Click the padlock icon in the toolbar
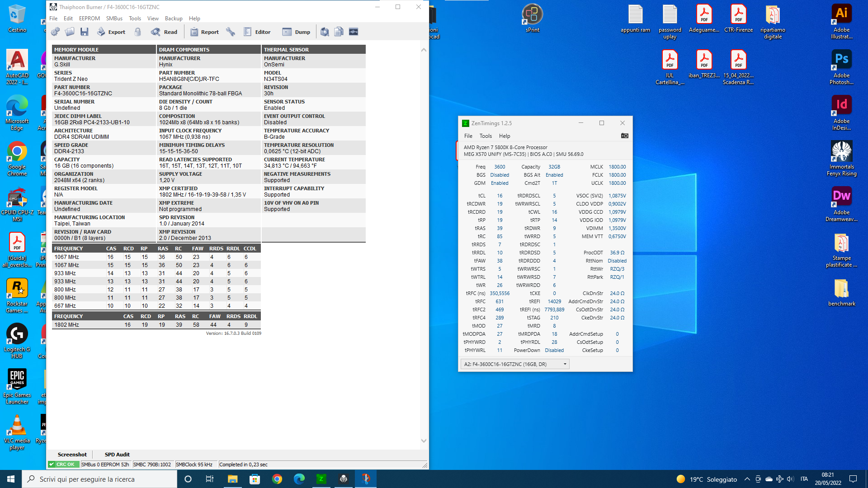Image resolution: width=868 pixels, height=488 pixels. point(138,32)
